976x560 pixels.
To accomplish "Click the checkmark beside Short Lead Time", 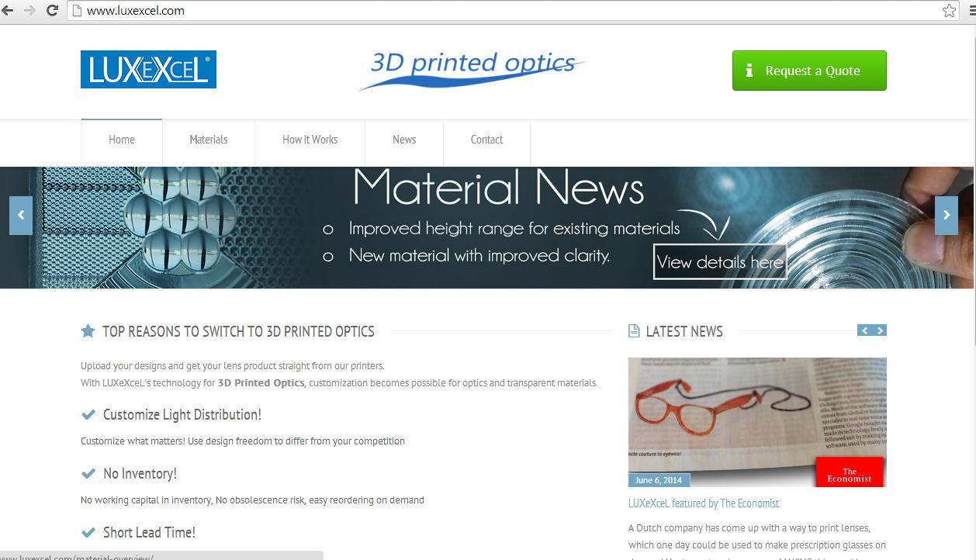I will click(x=88, y=533).
